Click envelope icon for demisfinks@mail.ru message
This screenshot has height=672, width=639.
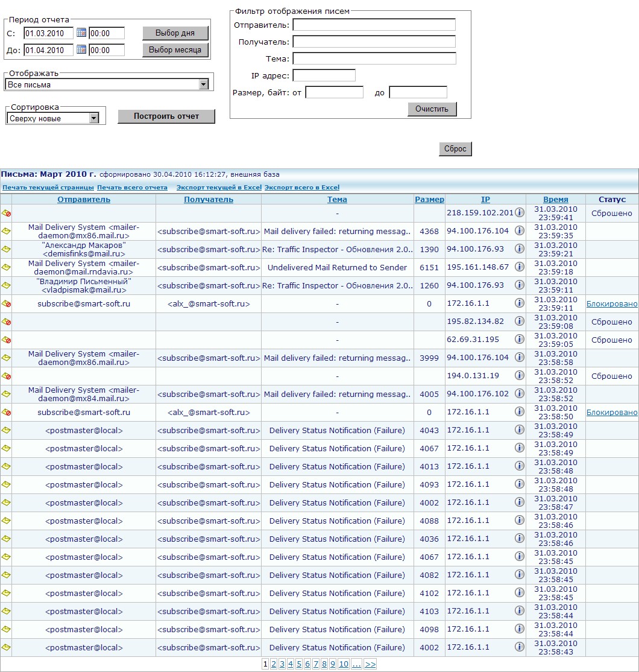pos(6,249)
